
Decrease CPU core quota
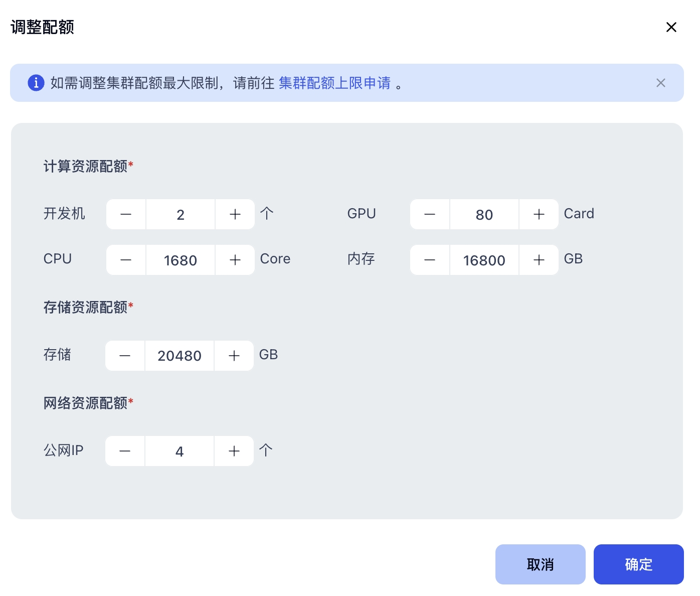point(126,260)
